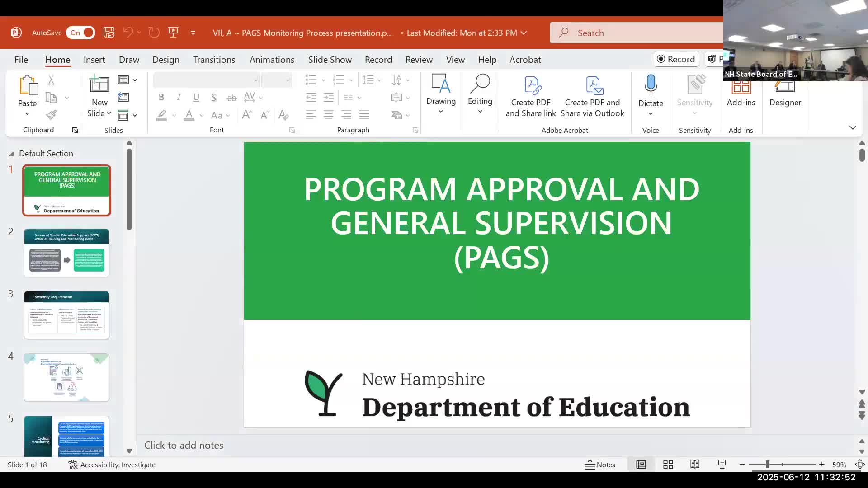This screenshot has height=488, width=868.
Task: Click the Record button
Action: point(676,59)
